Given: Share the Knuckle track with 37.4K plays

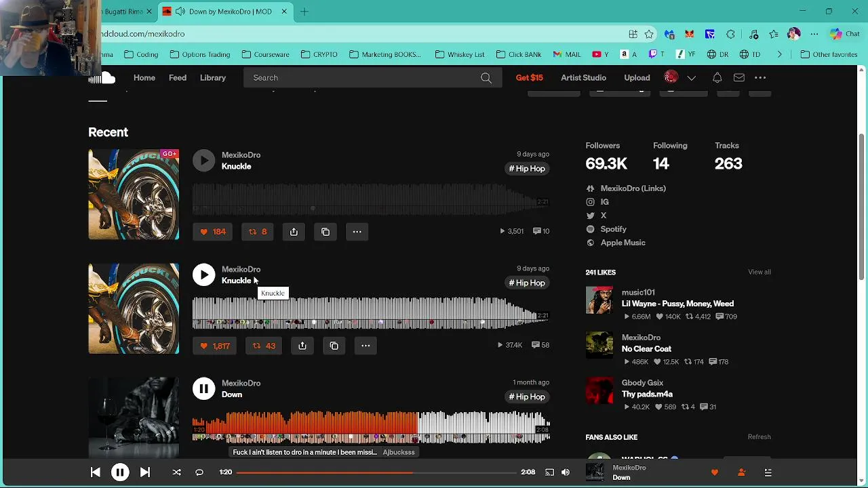Looking at the screenshot, I should pyautogui.click(x=302, y=346).
